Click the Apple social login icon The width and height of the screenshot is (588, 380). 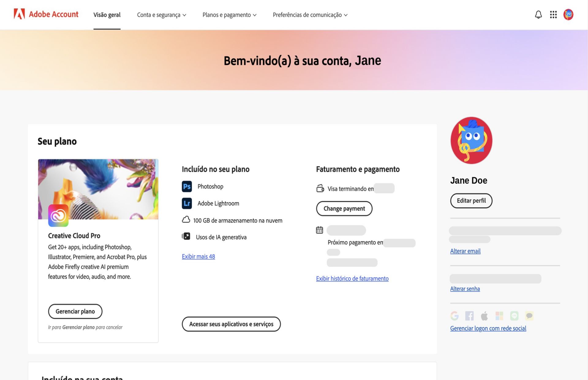pos(484,316)
